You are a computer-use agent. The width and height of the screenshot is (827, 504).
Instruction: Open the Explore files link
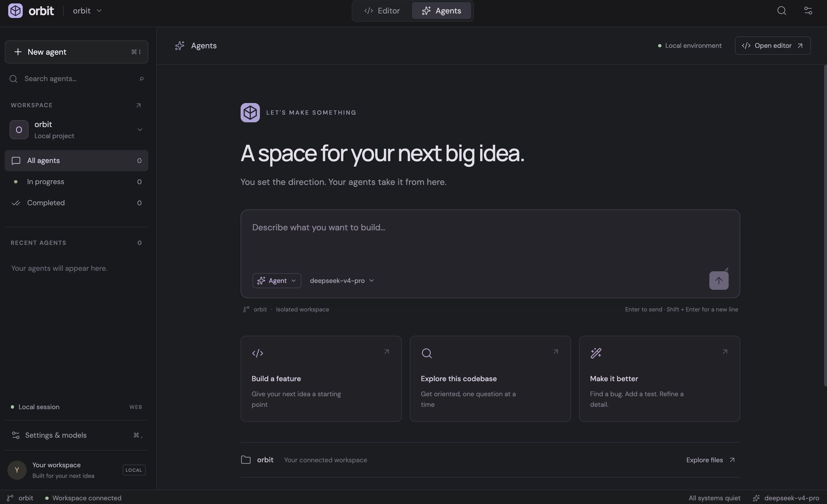[710, 460]
